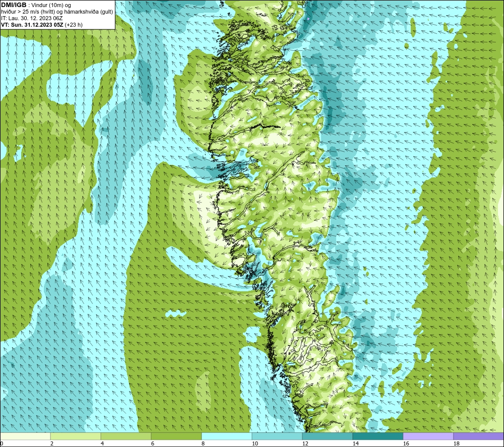The width and height of the screenshot is (504, 447).
Task: Click legend scale label 10
Action: tap(255, 443)
